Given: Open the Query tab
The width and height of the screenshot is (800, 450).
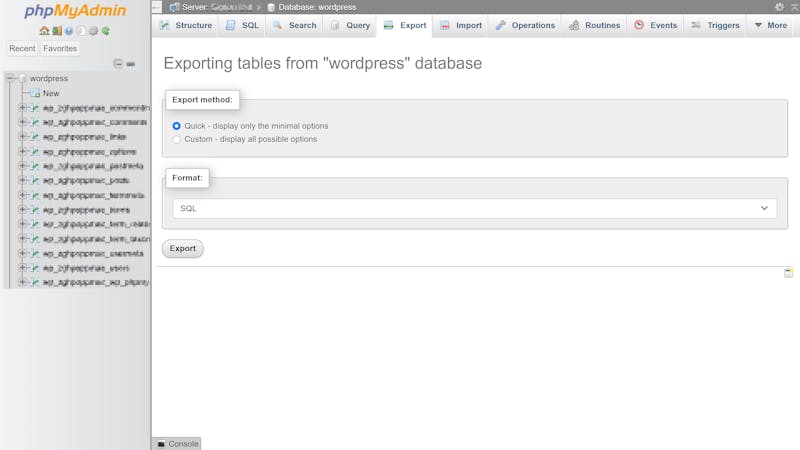Looking at the screenshot, I should pos(350,25).
